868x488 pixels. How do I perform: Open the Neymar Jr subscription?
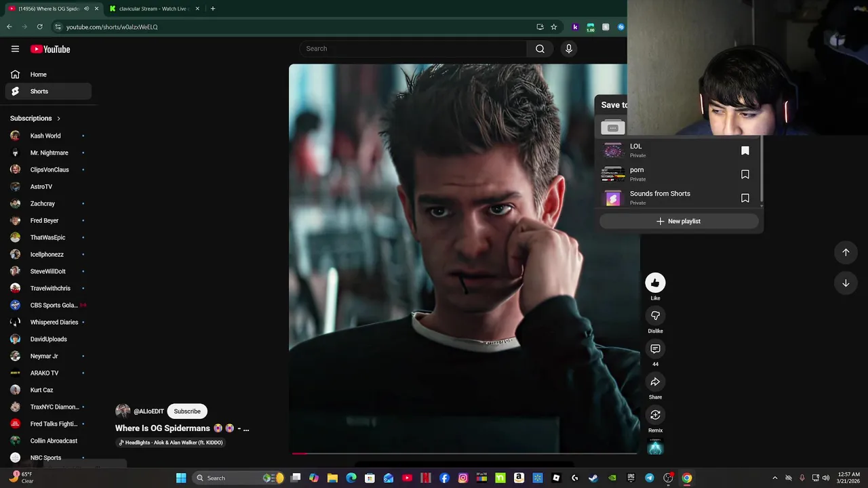click(47, 356)
